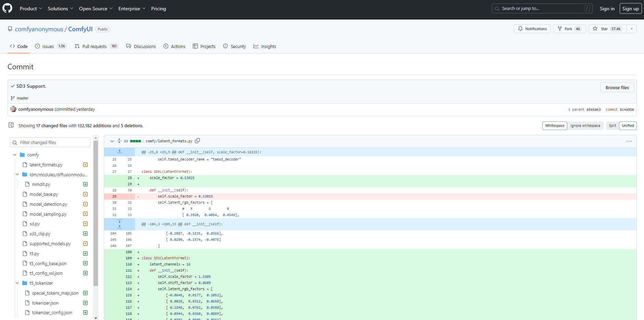The height and width of the screenshot is (320, 644).
Task: Click the modified-file marker beside supported_models.py
Action: click(85, 244)
